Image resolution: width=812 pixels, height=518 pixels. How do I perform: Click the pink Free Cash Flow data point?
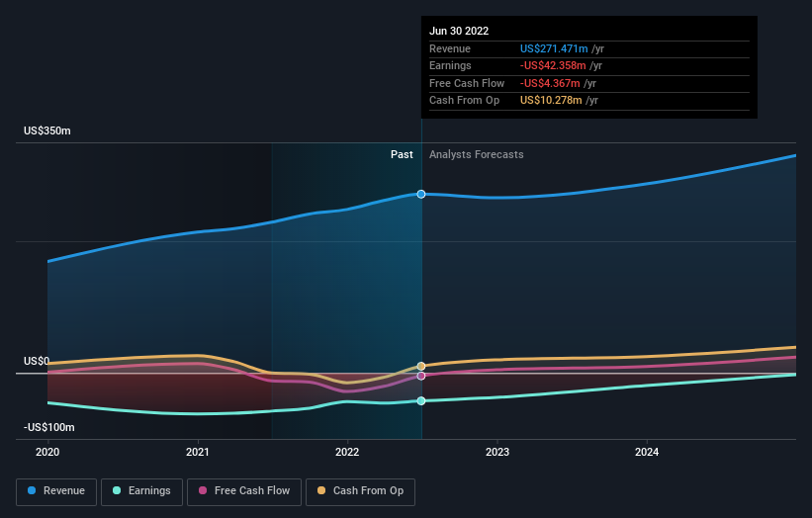point(421,377)
